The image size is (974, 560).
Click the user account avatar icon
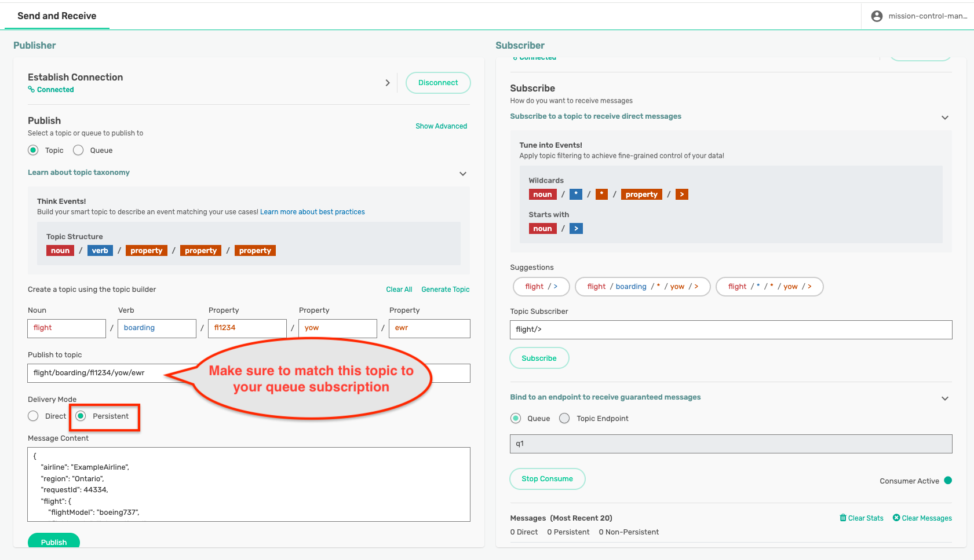pyautogui.click(x=877, y=16)
